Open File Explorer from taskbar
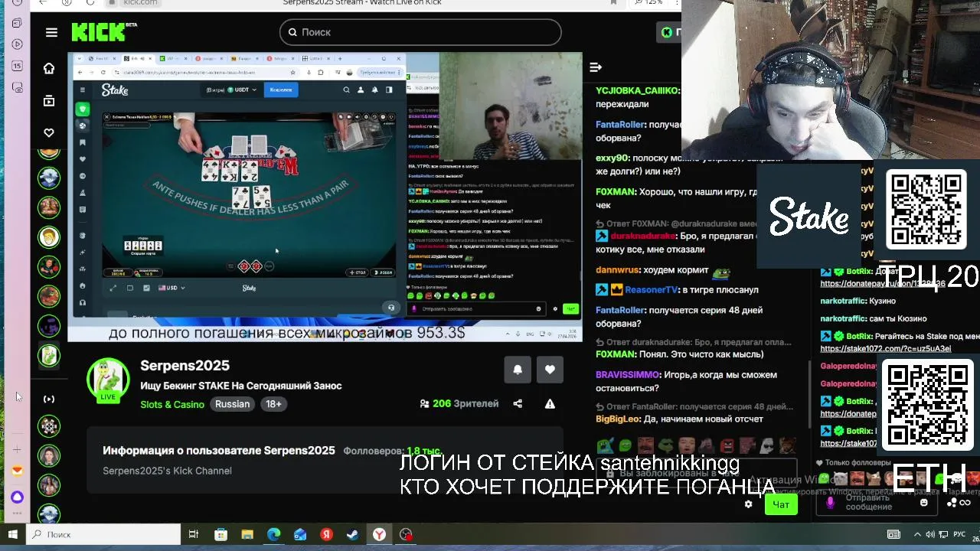980x551 pixels. click(x=247, y=534)
